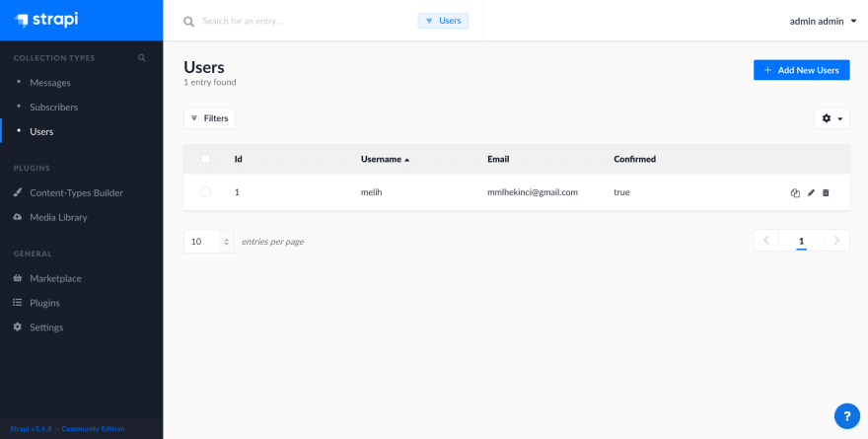868x439 pixels.
Task: Click the search magnifier icon in top bar
Action: point(189,22)
